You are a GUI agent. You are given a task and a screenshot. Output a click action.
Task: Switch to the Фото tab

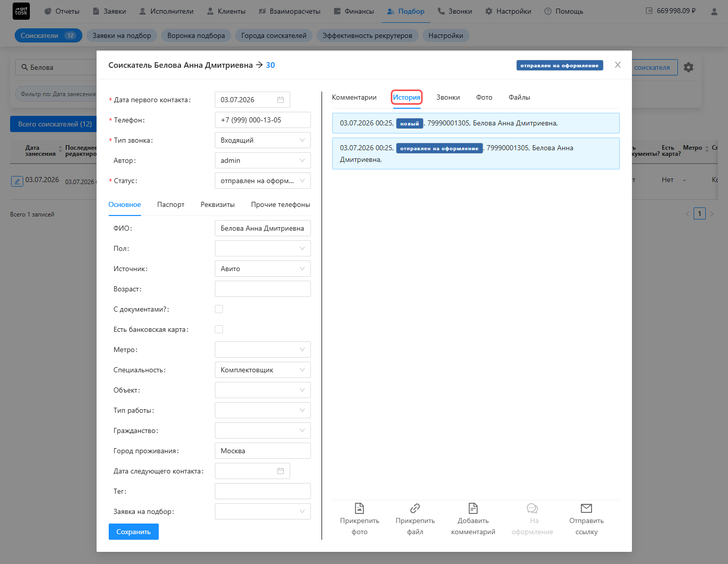coord(484,97)
